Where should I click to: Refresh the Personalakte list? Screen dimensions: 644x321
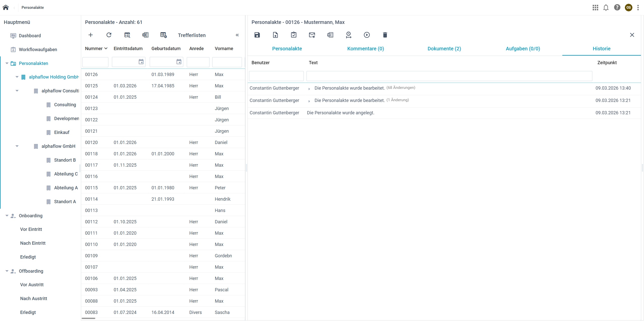pyautogui.click(x=109, y=35)
